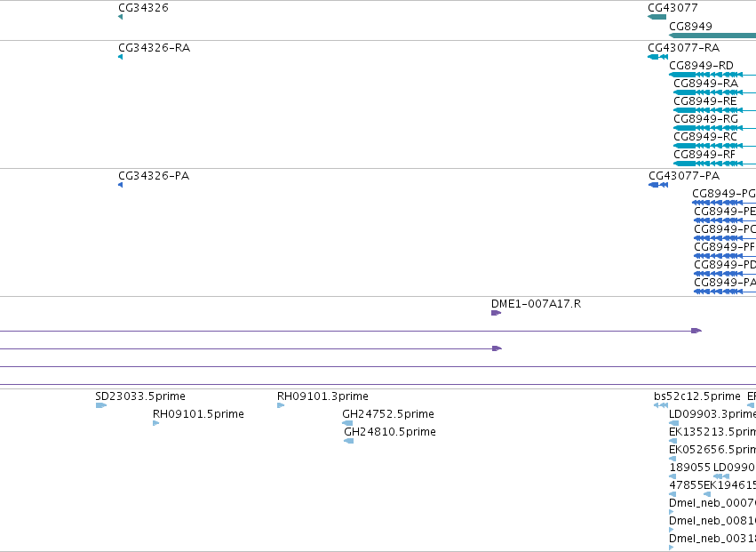The width and height of the screenshot is (756, 552).
Task: Click the GH24810.5prime EST label
Action: 390,432
